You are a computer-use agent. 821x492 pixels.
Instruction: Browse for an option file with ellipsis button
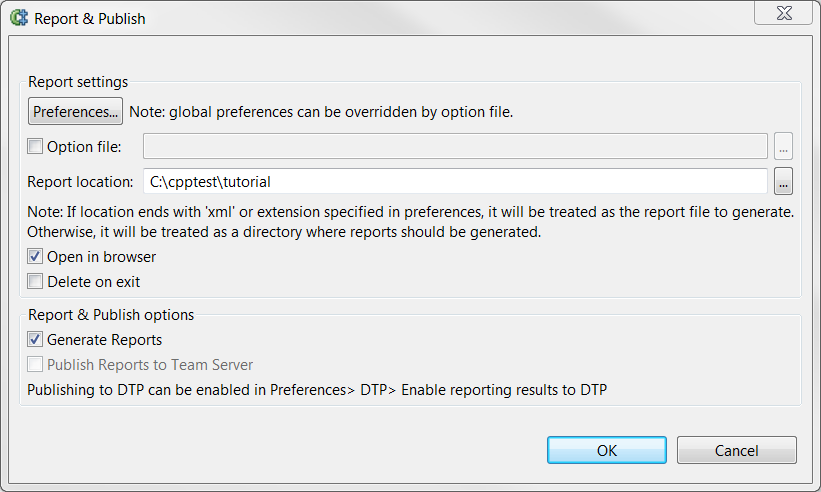point(783,146)
